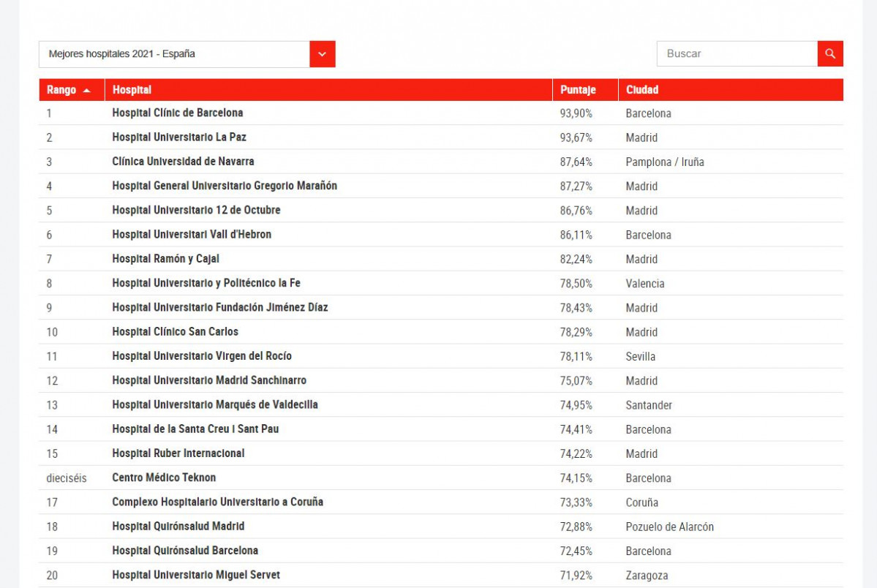
Task: Click the red search magnifier icon
Action: click(830, 53)
